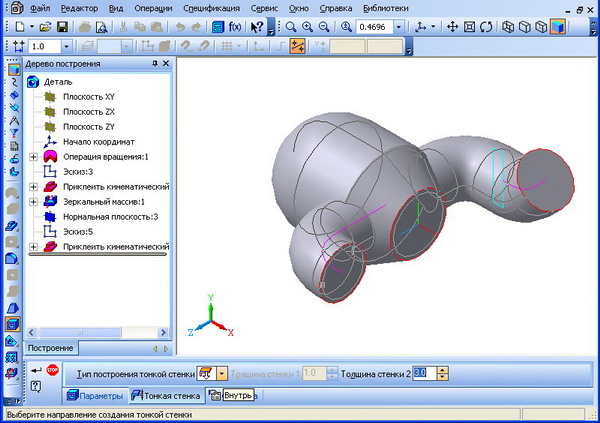Click the red STOP abort button
This screenshot has width=600, height=423.
(52, 371)
